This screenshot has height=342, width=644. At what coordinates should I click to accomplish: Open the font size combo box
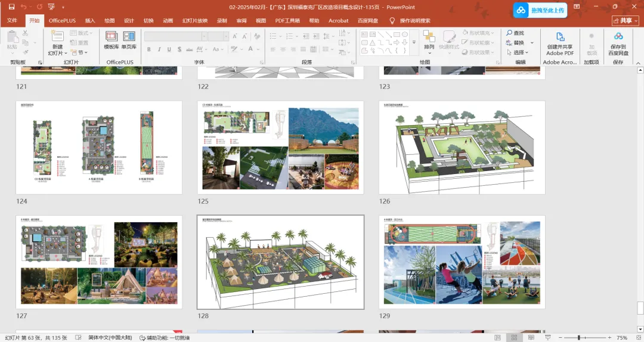tap(218, 36)
